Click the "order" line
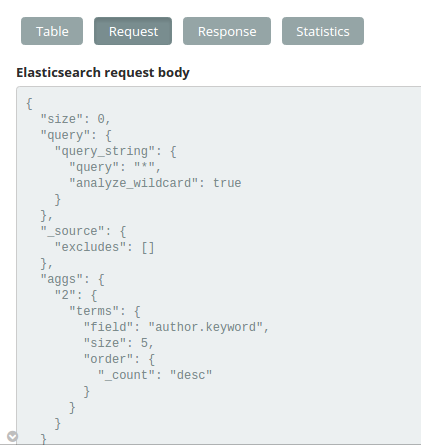This screenshot has height=445, width=421. coord(119,359)
